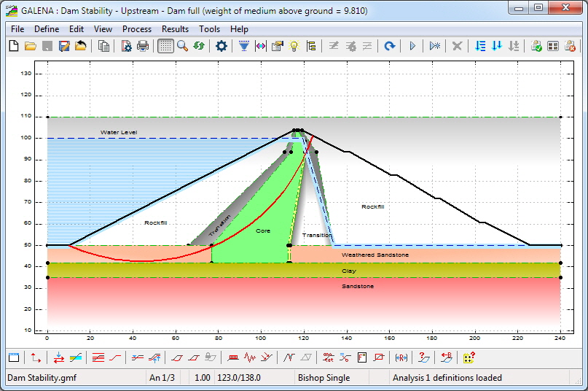Click the blue funnel filter icon
588x391 pixels.
(x=244, y=46)
